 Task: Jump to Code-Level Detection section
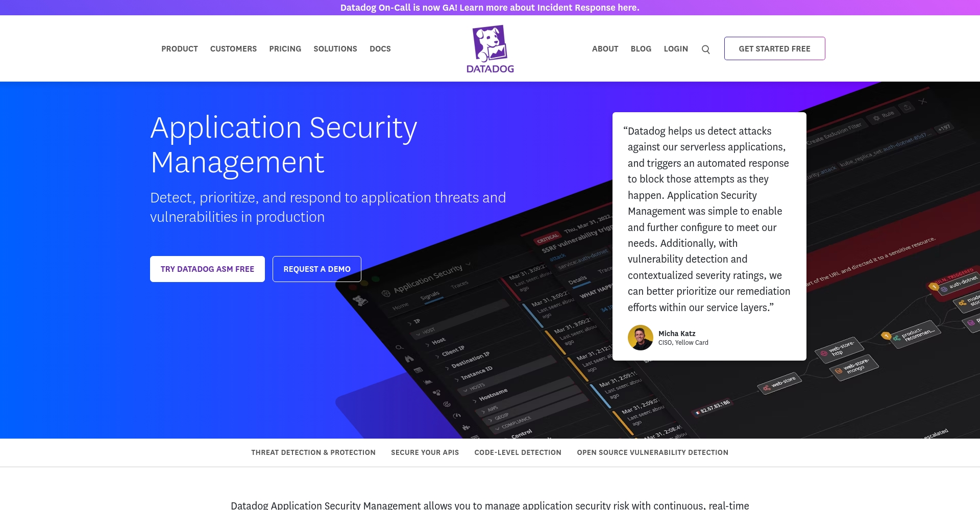[x=518, y=452]
